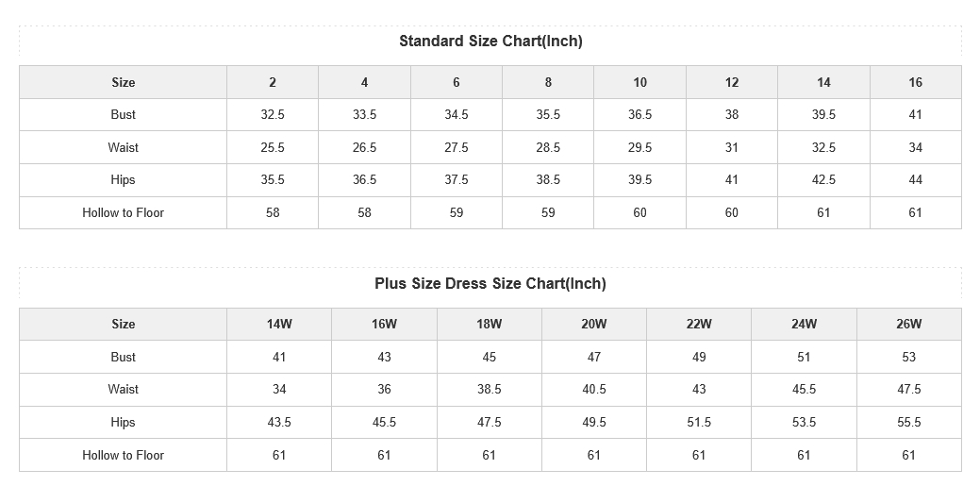Select the 14W size header
This screenshot has width=980, height=486.
coord(279,324)
